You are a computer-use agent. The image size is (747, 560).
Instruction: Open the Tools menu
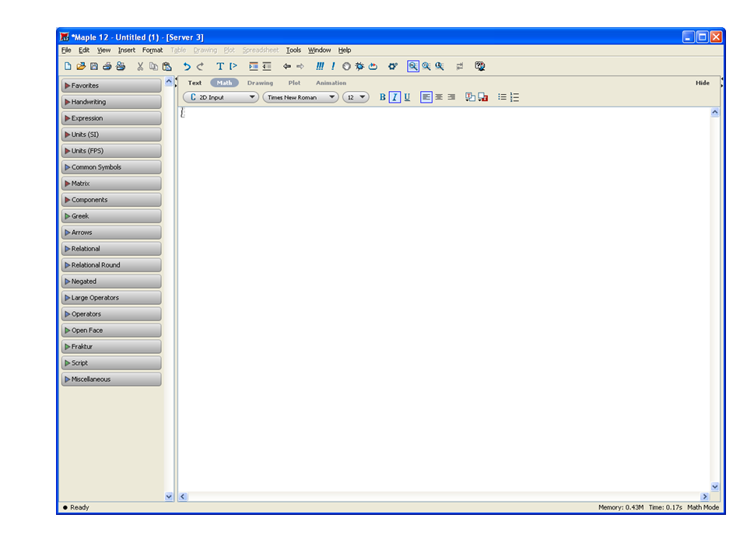tap(293, 51)
